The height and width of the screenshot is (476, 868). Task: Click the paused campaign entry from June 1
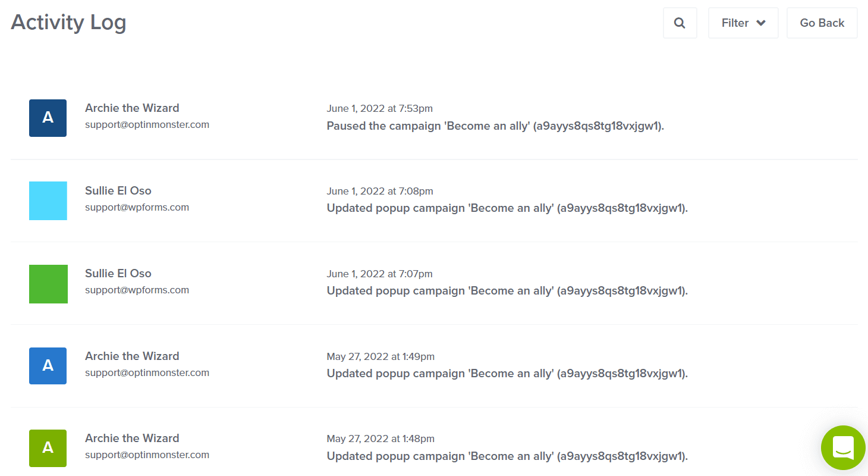click(x=495, y=126)
